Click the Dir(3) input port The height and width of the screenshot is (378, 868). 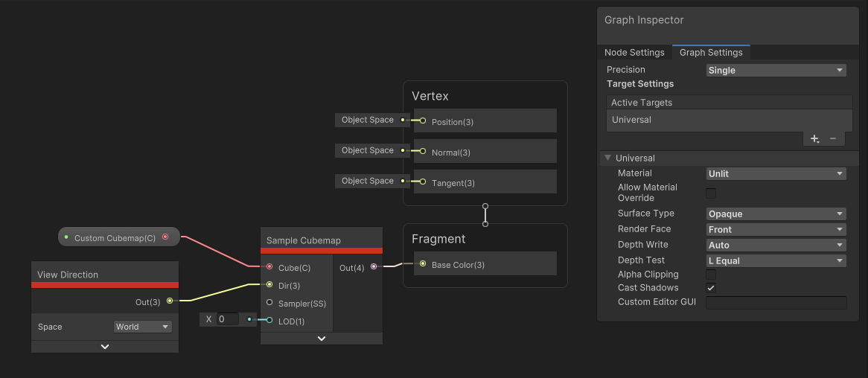269,285
